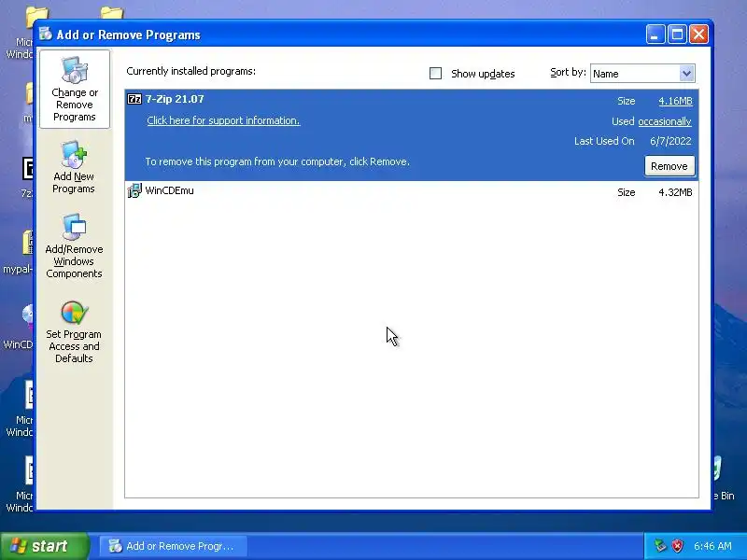Screen dimensions: 747x560
Task: Click Remove button for 7-Zip
Action: coord(669,166)
